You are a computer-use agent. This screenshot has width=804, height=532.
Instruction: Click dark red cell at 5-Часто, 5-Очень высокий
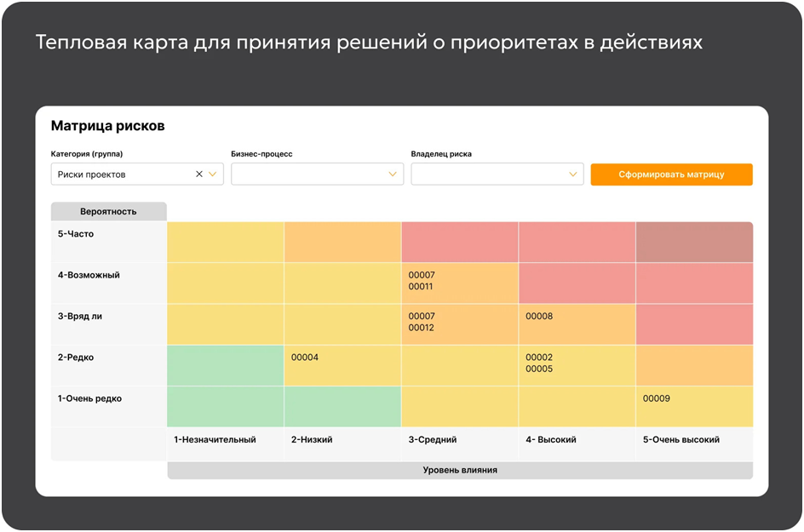[693, 243]
